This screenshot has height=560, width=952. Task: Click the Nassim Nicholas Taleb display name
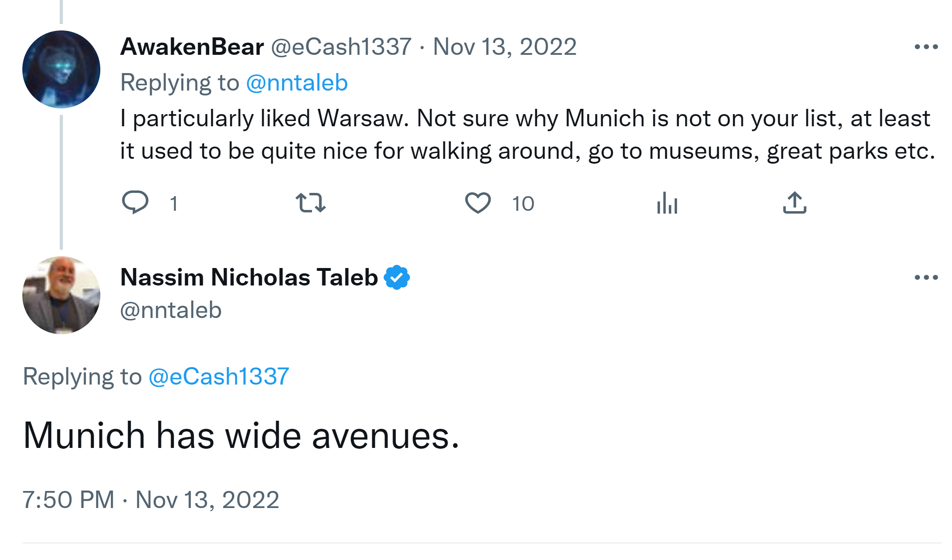point(249,277)
